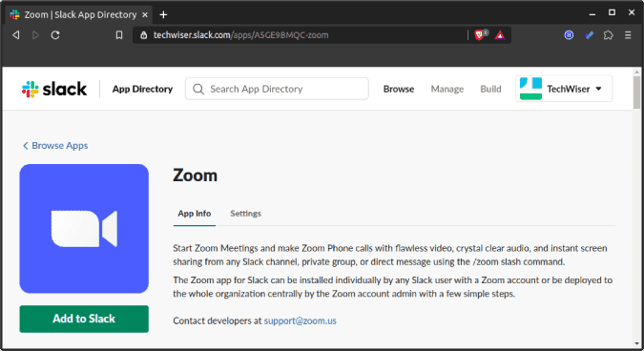
Task: Click the blue circular extension icon
Action: point(569,35)
